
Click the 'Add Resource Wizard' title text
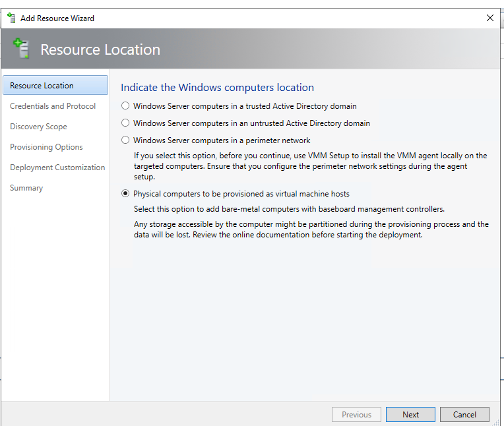pos(57,18)
